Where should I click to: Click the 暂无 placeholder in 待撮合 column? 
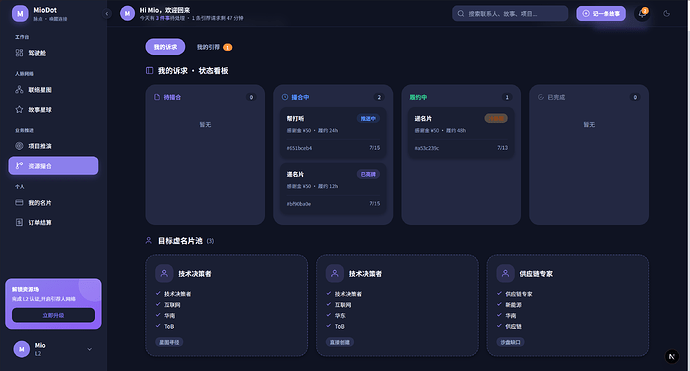coord(205,125)
